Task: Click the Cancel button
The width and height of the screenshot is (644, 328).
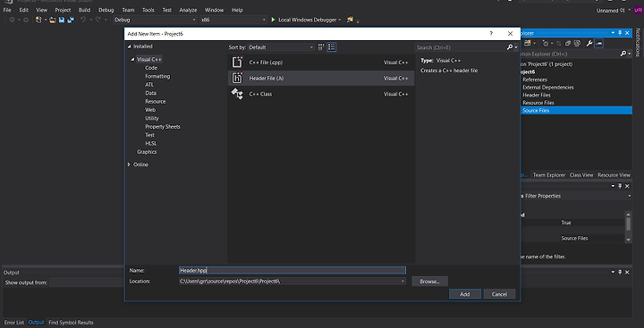Action: point(499,294)
